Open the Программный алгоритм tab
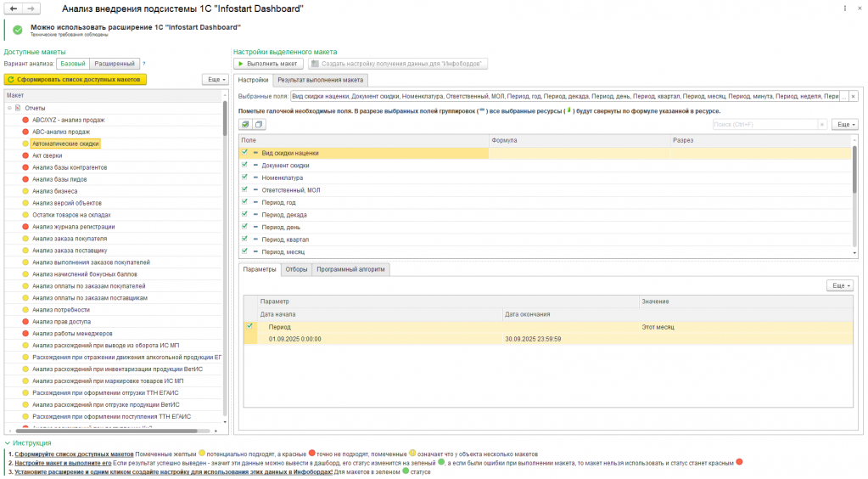868x479 pixels. (x=350, y=269)
